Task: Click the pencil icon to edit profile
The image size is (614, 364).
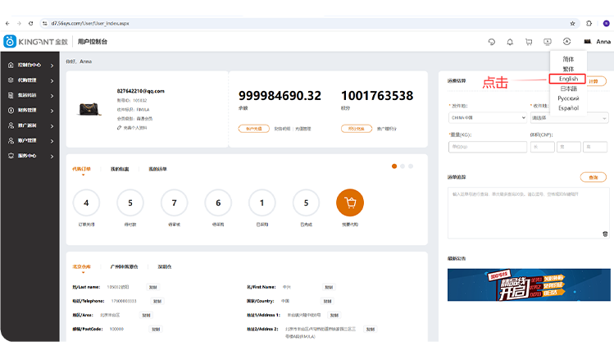Action: click(x=120, y=128)
